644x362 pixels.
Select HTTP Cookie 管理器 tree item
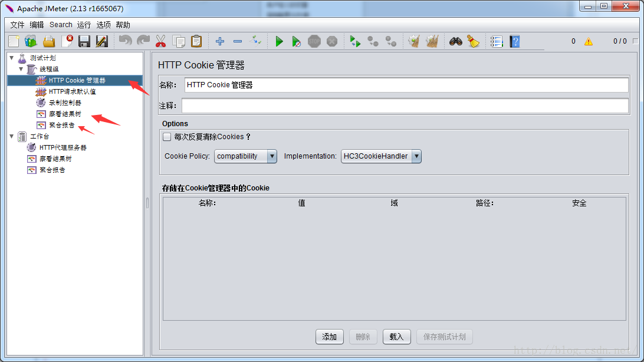[x=77, y=80]
